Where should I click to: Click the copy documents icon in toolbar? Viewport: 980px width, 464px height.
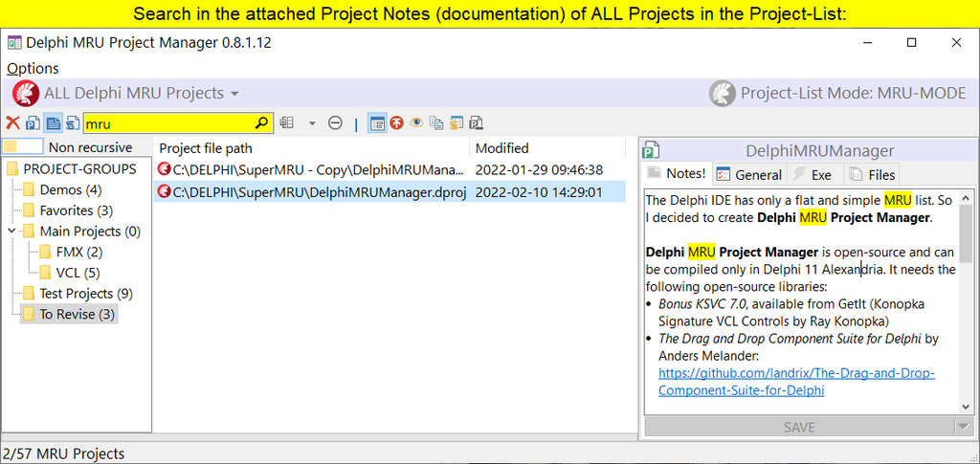pyautogui.click(x=436, y=123)
